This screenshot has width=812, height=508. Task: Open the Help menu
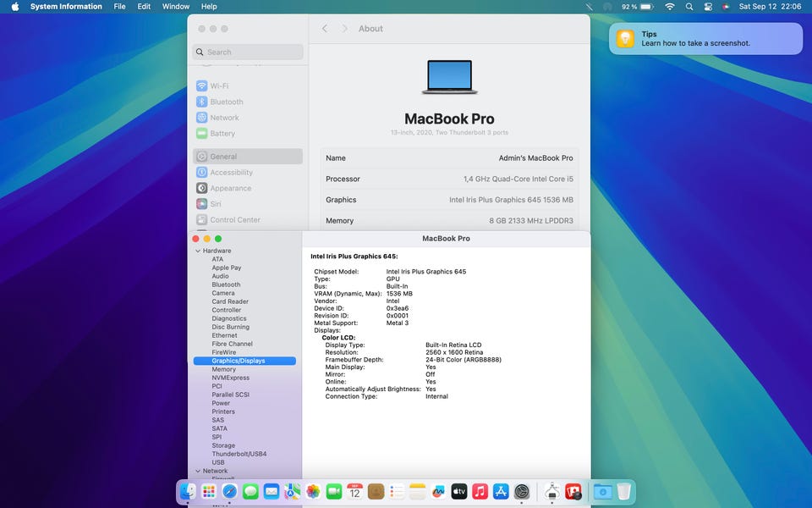[x=209, y=7]
